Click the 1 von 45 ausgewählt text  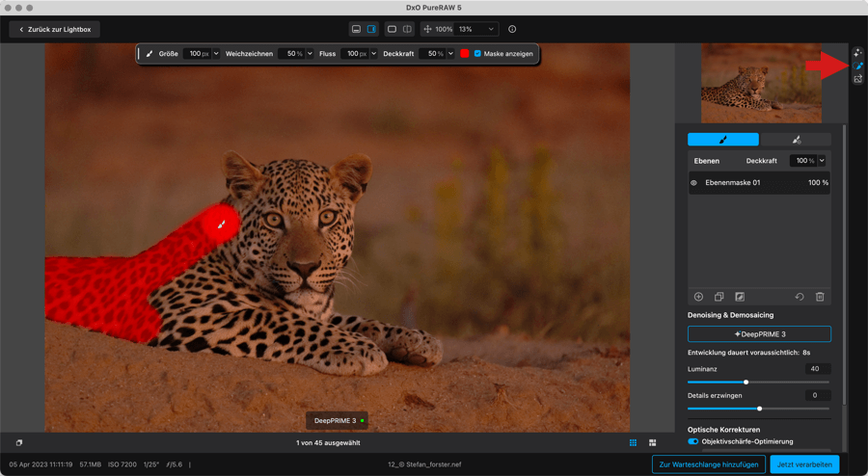(x=328, y=443)
